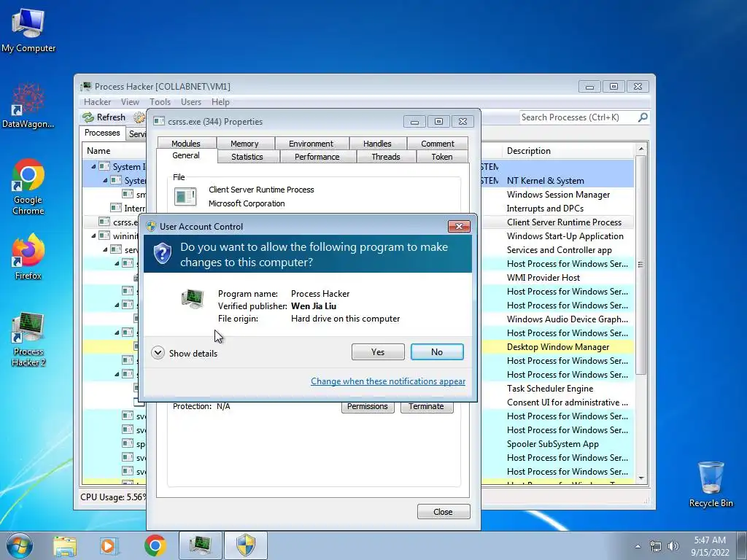This screenshot has width=747, height=560.
Task: Open My Computer desktop icon
Action: pos(28,30)
